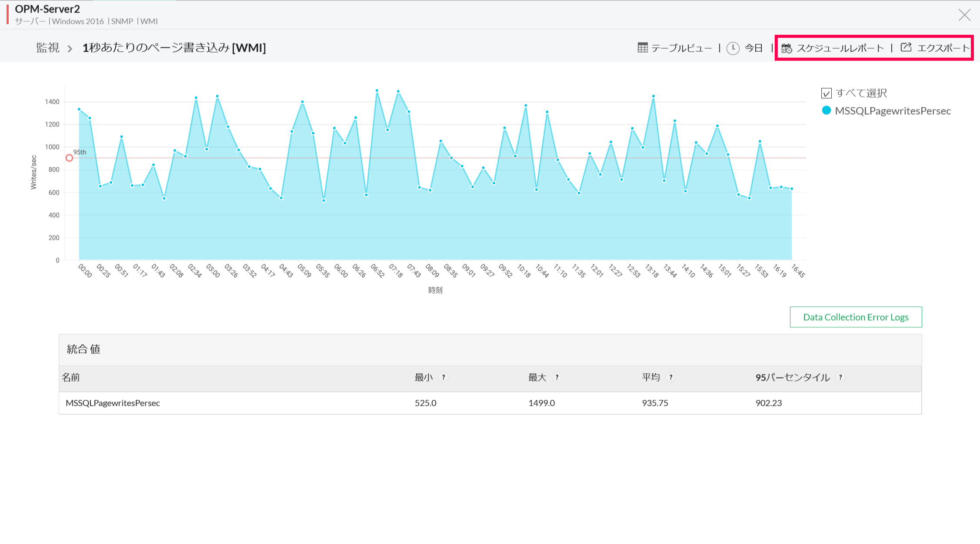The height and width of the screenshot is (544, 980).
Task: Switch to テーブルビュー
Action: 681,48
